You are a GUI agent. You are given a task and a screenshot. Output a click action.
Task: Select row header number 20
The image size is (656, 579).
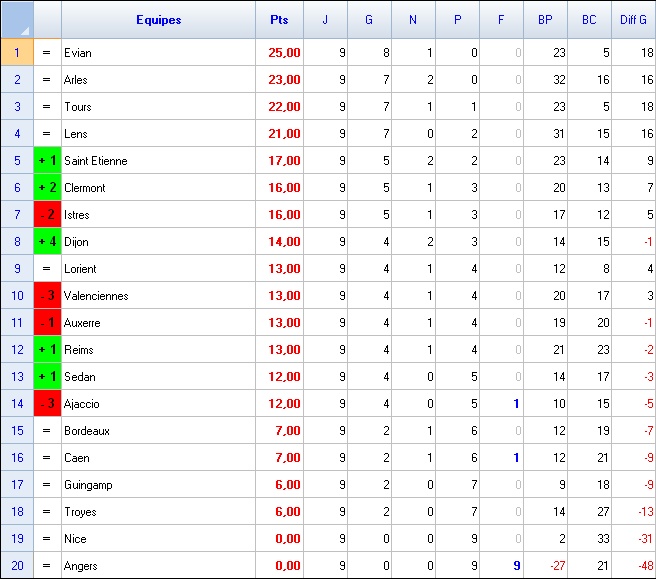(x=17, y=565)
